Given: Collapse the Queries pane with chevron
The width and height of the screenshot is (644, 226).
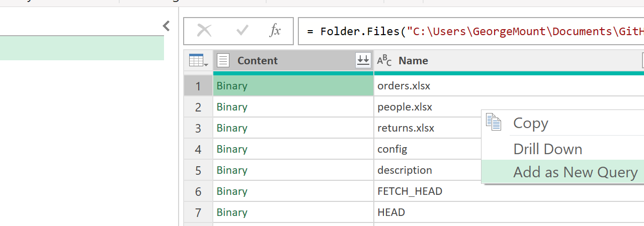Looking at the screenshot, I should 167,26.
